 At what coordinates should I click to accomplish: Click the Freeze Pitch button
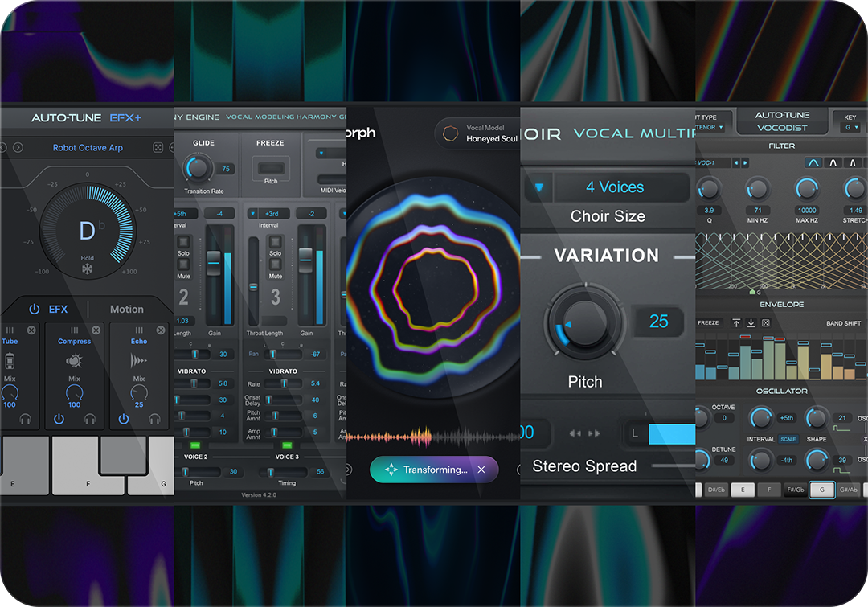tap(271, 168)
